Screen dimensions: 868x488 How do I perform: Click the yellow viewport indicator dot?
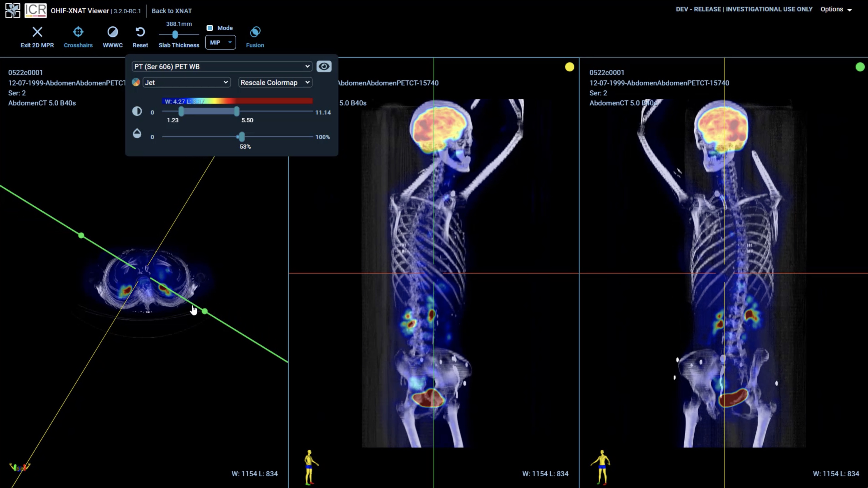[570, 67]
